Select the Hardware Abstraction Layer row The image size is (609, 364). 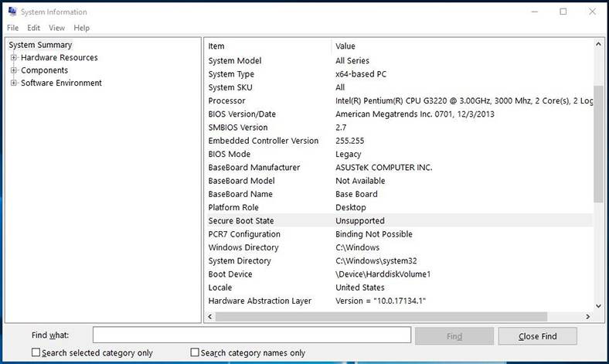[400, 301]
